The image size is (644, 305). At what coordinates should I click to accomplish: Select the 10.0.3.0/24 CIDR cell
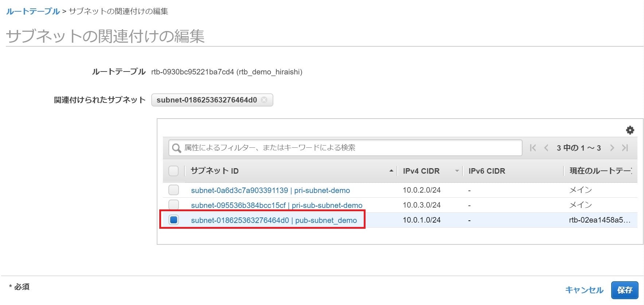pyautogui.click(x=422, y=205)
